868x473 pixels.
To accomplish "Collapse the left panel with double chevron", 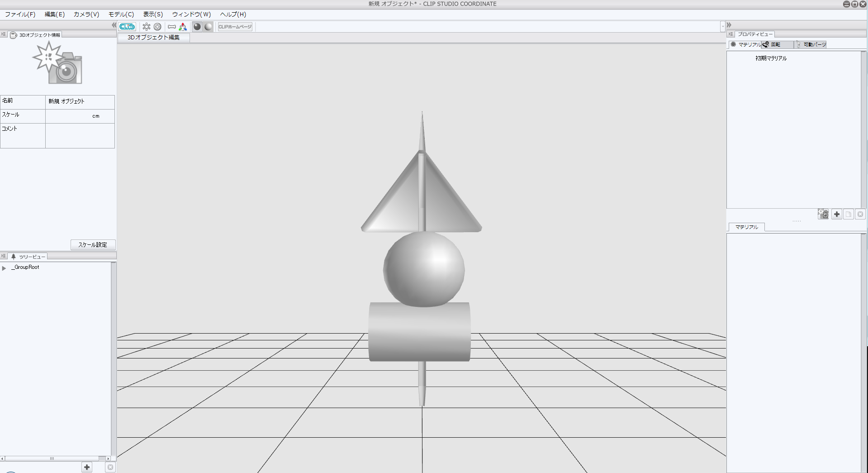I will click(x=114, y=25).
